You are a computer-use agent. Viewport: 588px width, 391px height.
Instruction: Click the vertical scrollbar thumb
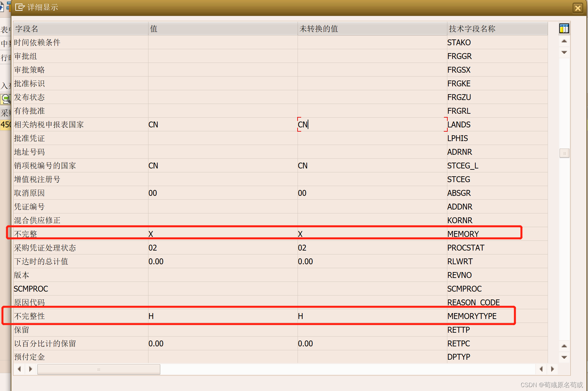tap(564, 153)
